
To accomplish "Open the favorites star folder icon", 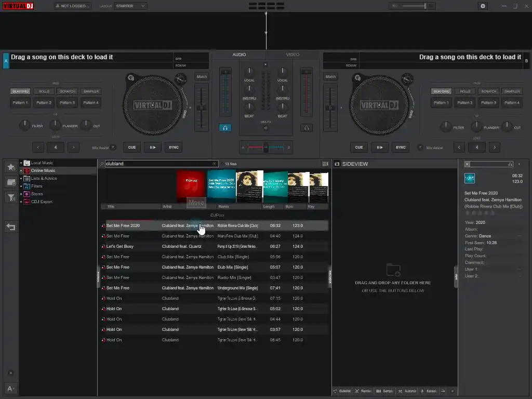I will pos(11,167).
